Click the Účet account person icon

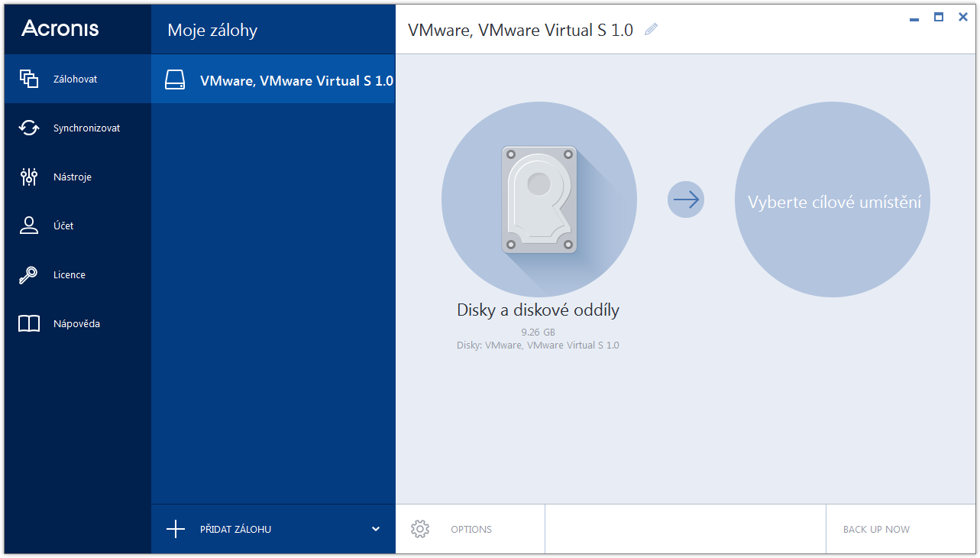click(x=29, y=225)
